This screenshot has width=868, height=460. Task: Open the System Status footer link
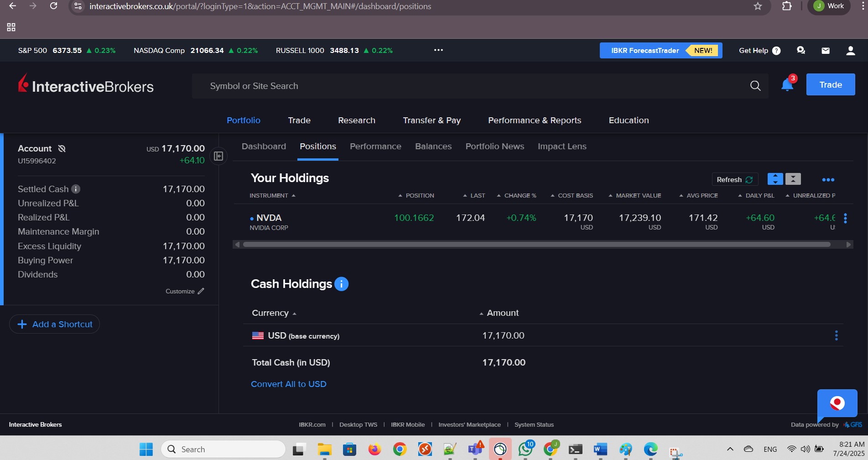534,425
